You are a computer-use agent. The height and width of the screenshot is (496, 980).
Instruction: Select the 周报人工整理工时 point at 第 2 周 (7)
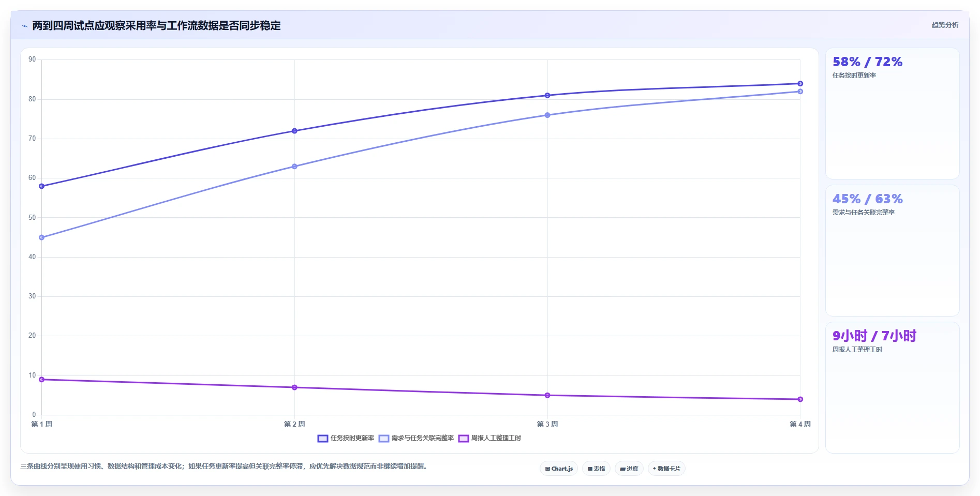tap(294, 387)
